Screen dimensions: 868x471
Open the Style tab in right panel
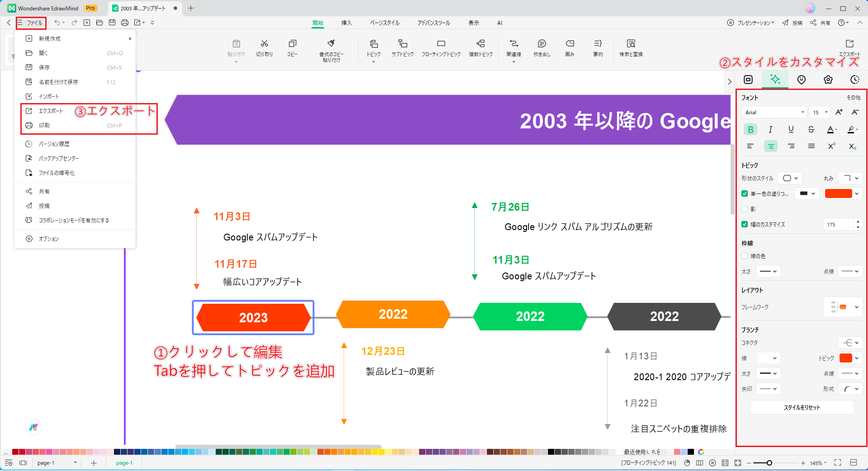click(775, 80)
